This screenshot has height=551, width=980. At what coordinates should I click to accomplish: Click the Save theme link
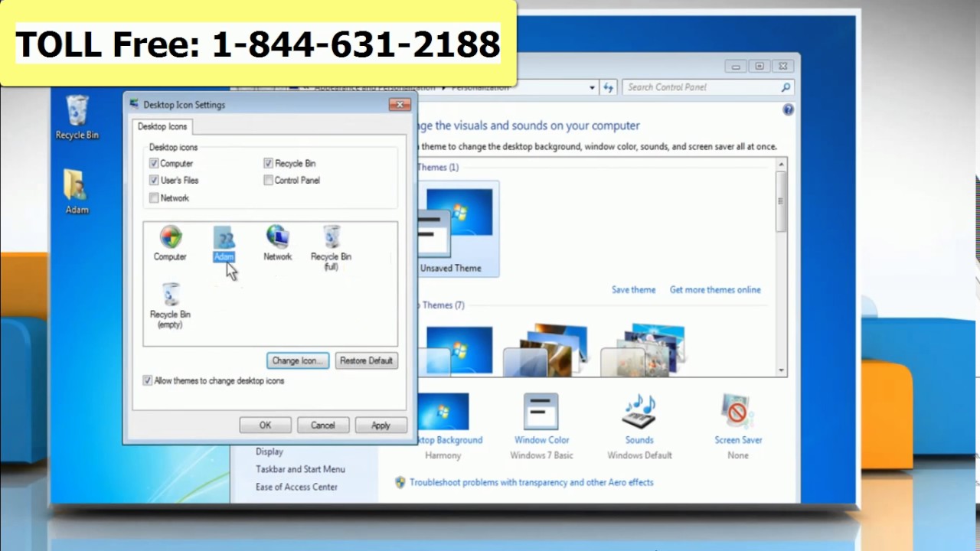633,290
